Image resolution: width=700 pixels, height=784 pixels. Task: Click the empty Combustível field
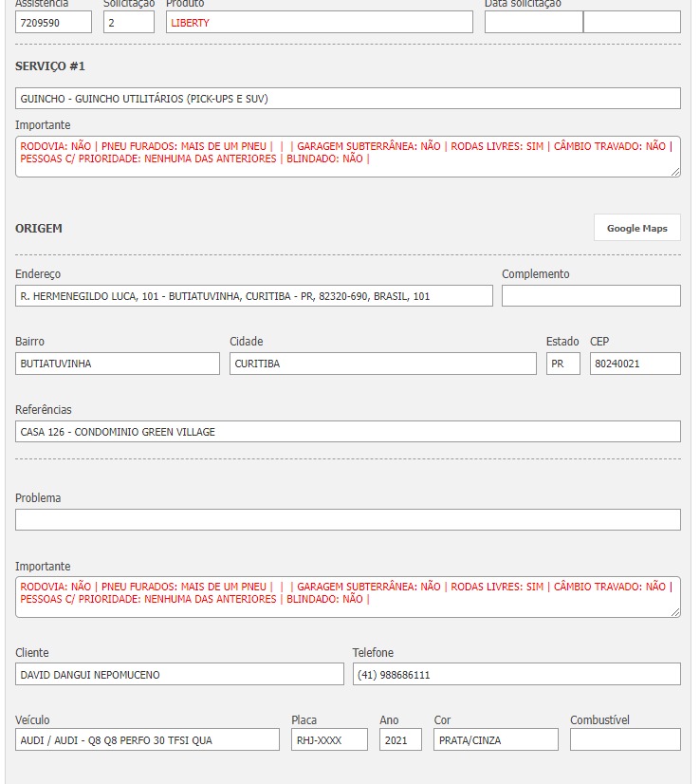coord(625,740)
